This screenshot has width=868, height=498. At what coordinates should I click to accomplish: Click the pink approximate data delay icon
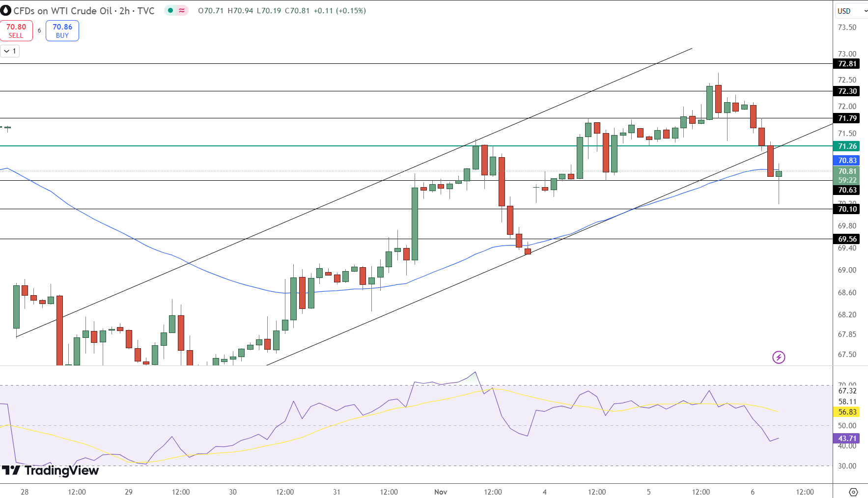point(182,10)
